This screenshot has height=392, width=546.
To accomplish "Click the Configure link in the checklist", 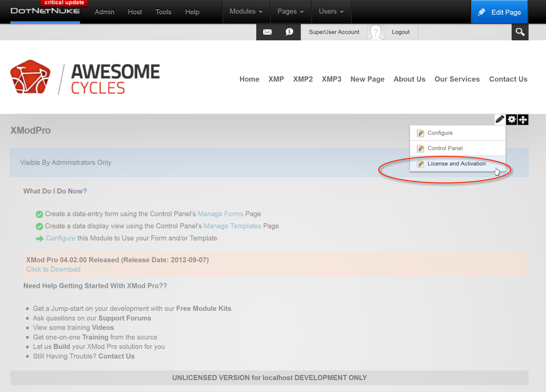I will click(61, 238).
